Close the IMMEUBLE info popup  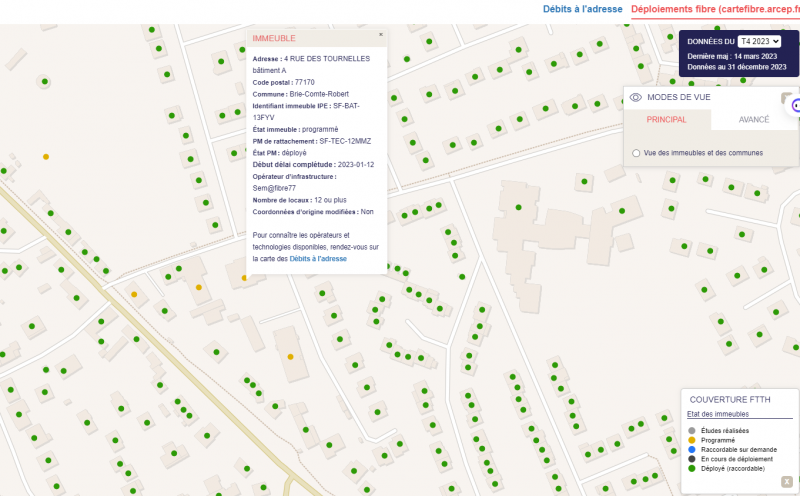[381, 34]
